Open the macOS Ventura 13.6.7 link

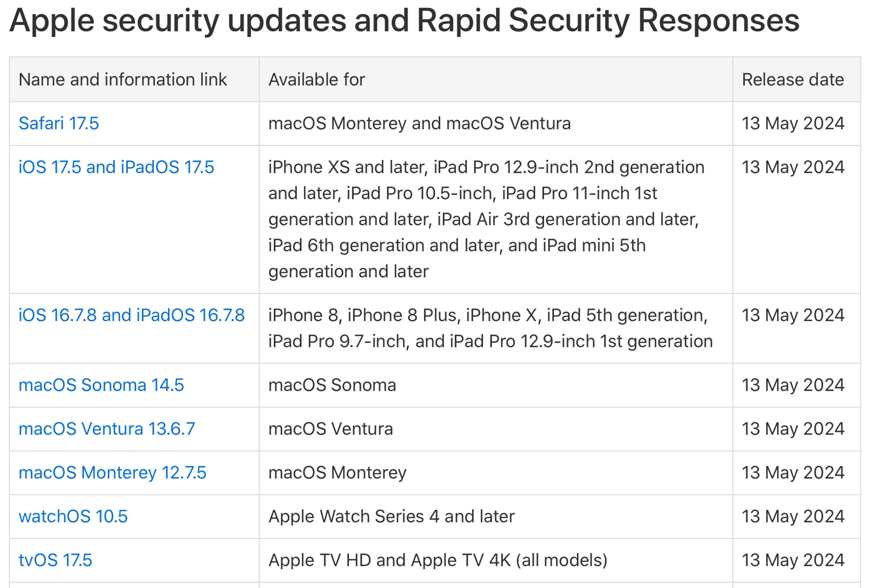pos(107,429)
